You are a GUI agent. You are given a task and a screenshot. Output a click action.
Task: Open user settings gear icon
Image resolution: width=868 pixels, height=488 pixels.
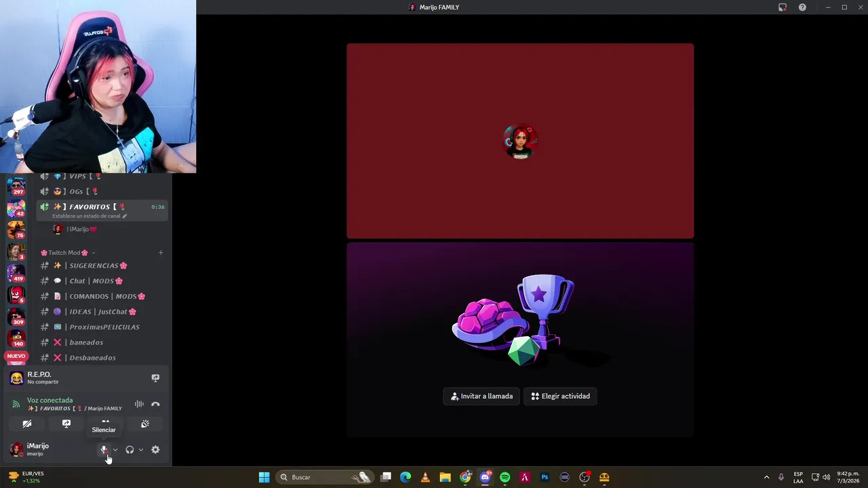pos(155,449)
